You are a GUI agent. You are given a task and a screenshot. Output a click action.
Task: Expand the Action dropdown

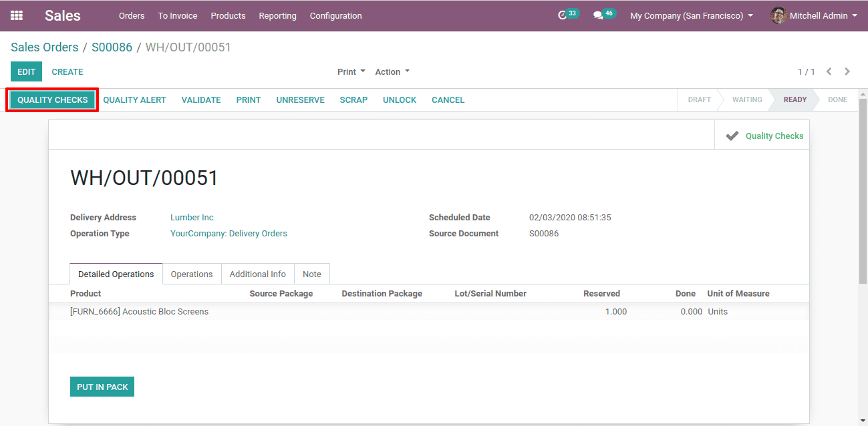tap(392, 71)
